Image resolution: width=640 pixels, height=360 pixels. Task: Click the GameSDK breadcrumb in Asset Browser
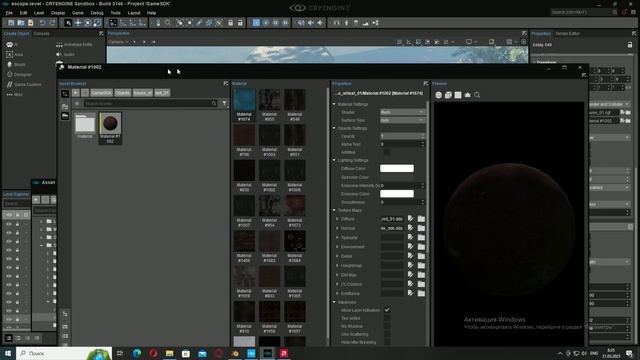[101, 93]
